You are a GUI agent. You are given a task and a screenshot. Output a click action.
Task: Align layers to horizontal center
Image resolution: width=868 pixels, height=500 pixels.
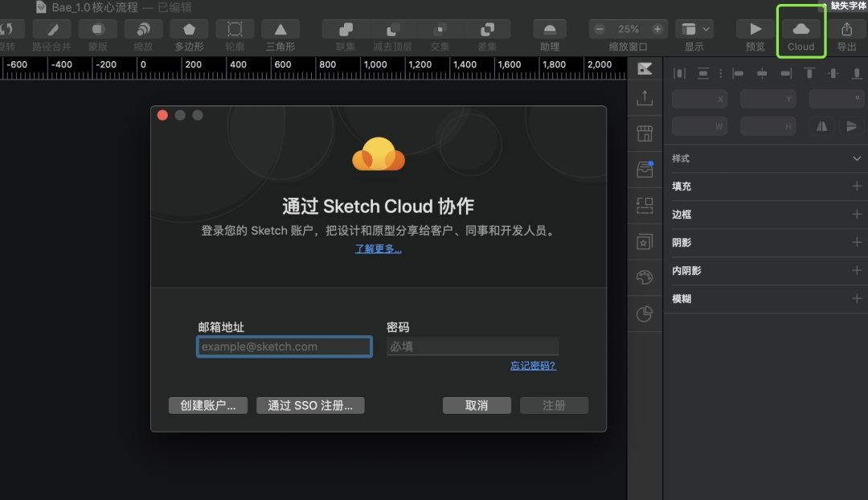(762, 73)
